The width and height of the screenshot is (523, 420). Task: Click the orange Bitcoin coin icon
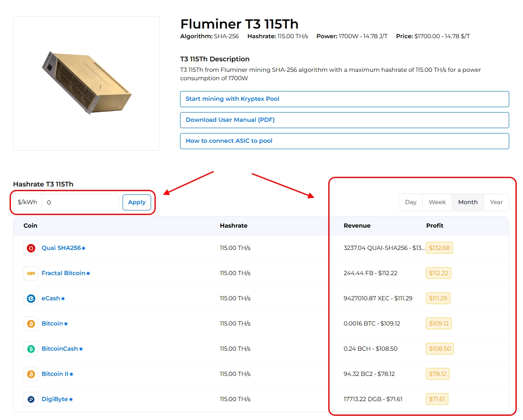pyautogui.click(x=31, y=324)
